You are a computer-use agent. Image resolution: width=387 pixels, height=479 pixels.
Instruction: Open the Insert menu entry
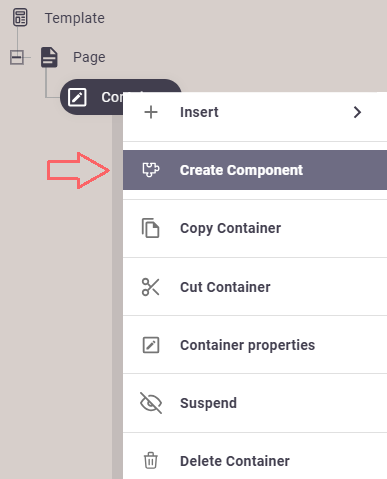point(255,112)
